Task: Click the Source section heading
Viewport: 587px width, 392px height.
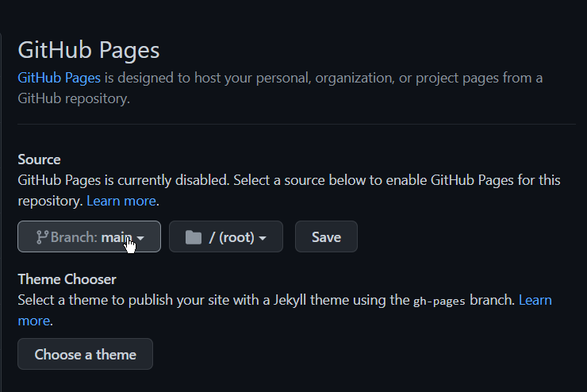Action: (x=39, y=159)
